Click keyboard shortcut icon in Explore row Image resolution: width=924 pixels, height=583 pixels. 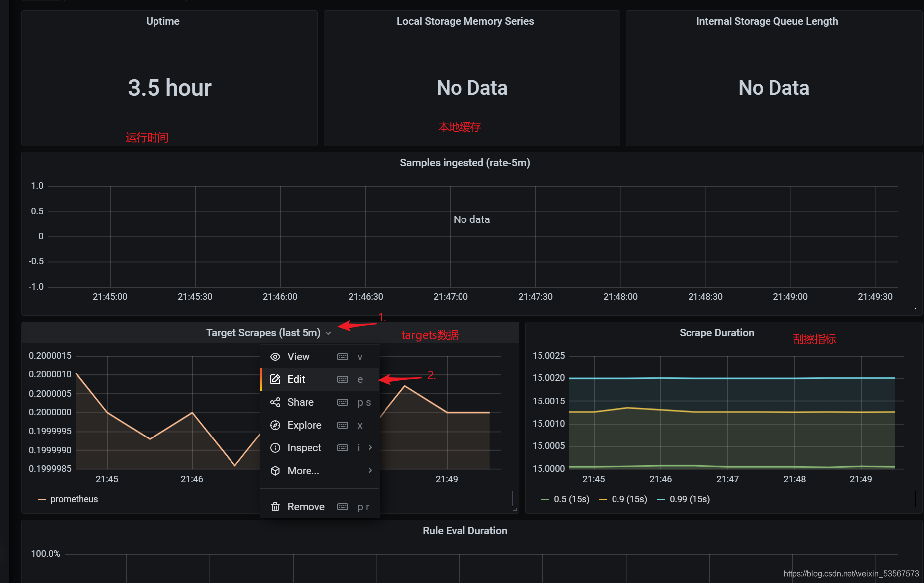[x=343, y=425]
